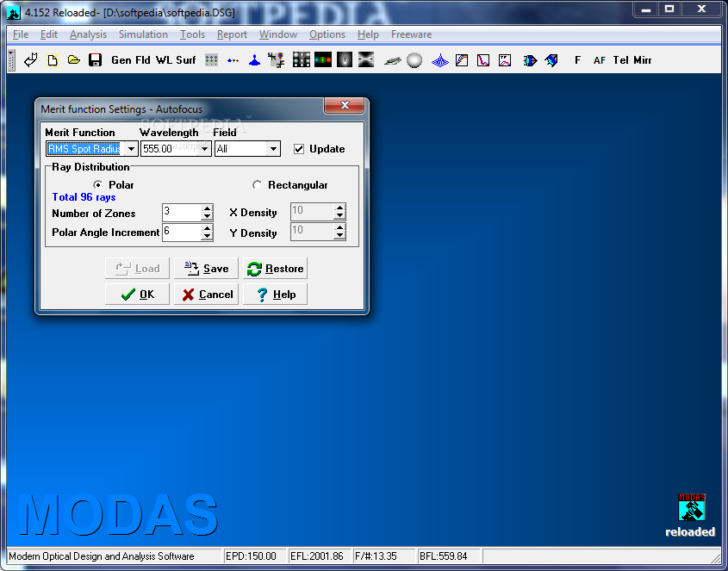Save design with the floppy disk icon
This screenshot has height=571, width=728.
coord(95,60)
